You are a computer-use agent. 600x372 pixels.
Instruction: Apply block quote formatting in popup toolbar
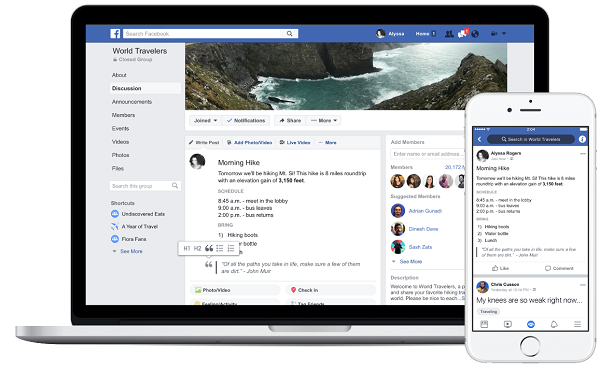coord(209,248)
